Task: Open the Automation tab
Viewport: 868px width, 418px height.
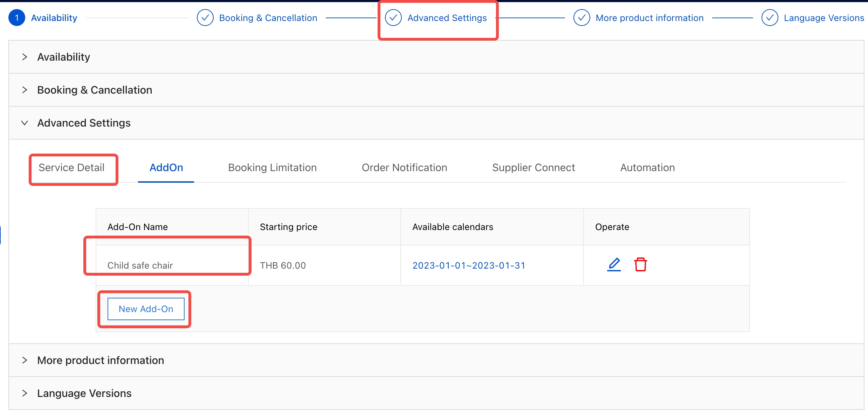Action: [647, 168]
